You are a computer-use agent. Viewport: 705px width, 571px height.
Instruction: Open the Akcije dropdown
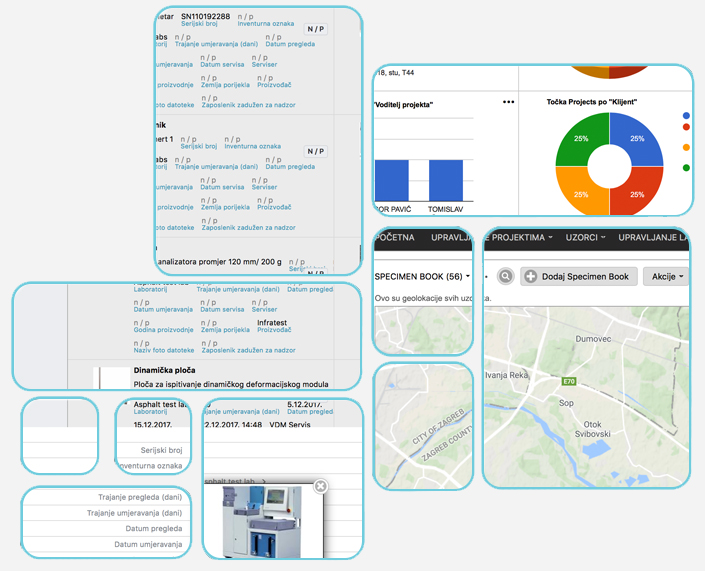667,276
